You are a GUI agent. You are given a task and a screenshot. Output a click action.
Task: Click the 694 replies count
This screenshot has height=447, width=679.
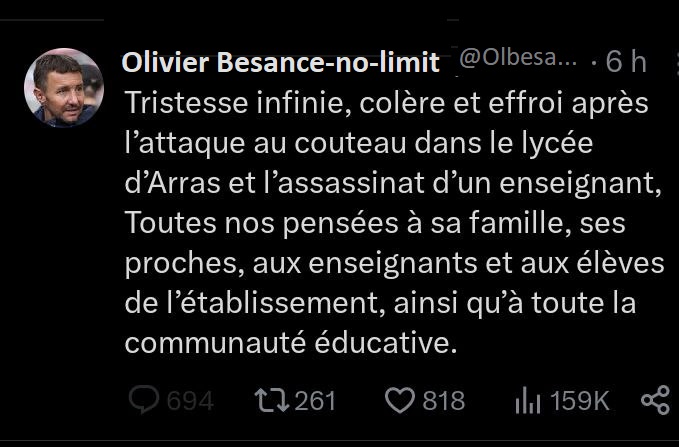[x=189, y=402]
